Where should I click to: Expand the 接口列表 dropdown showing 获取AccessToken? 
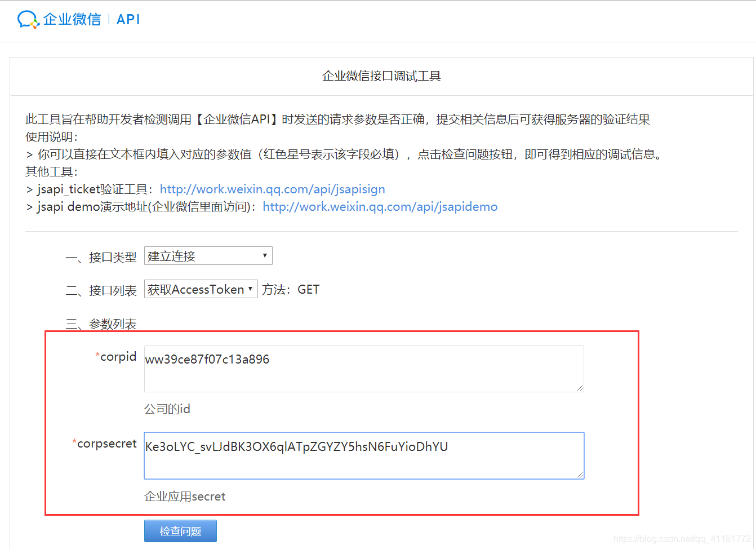point(201,289)
